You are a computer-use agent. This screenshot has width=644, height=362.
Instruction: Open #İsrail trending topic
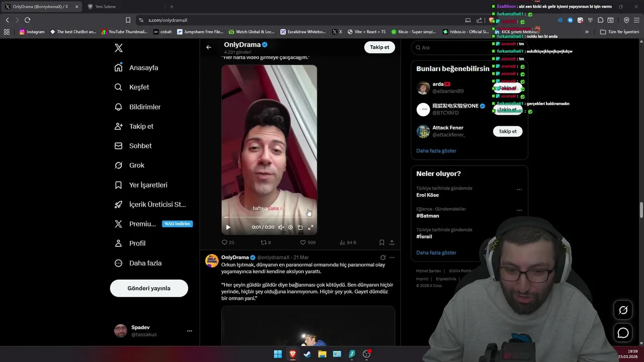click(x=424, y=236)
